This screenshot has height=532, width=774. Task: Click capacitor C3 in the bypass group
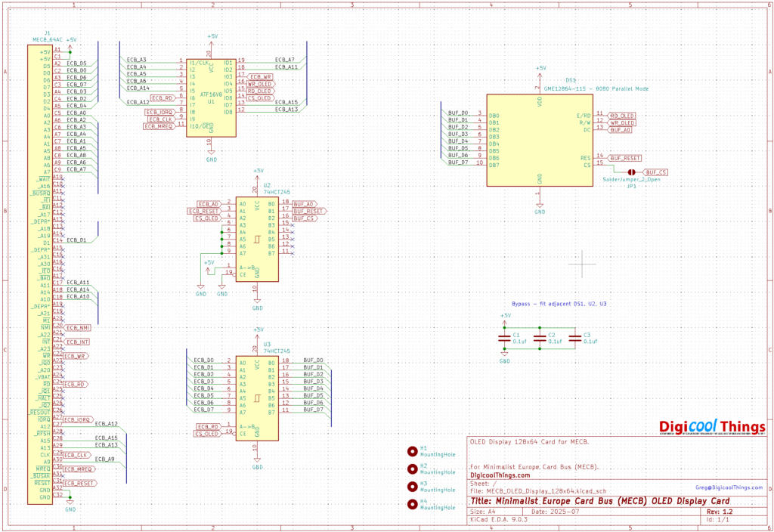pos(574,339)
